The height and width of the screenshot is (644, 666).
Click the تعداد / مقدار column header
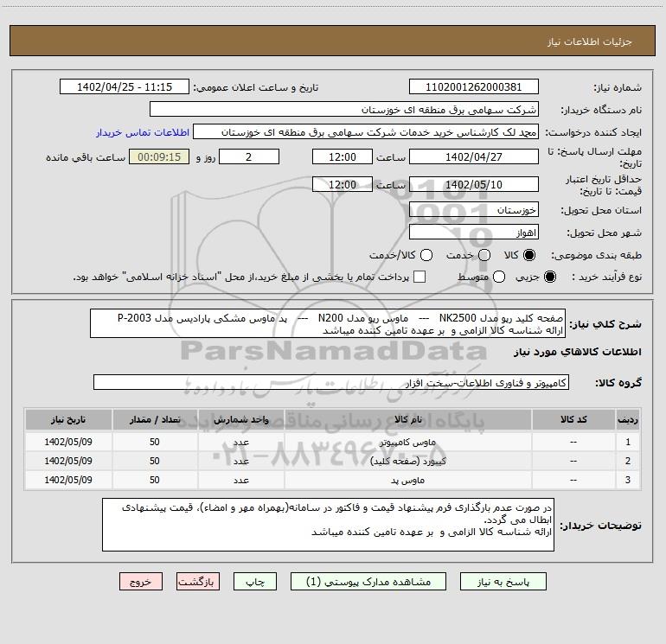[x=155, y=419]
